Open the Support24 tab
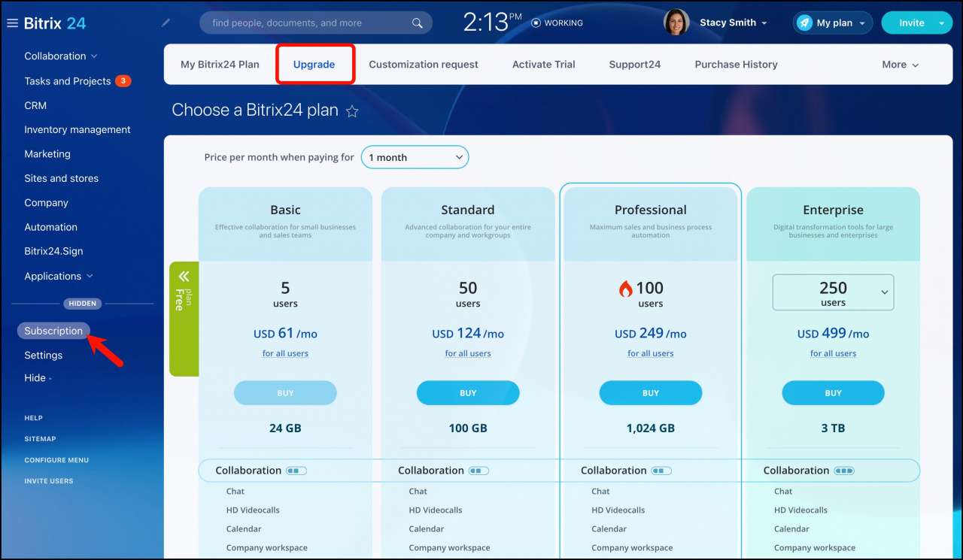The height and width of the screenshot is (560, 963). click(x=635, y=65)
